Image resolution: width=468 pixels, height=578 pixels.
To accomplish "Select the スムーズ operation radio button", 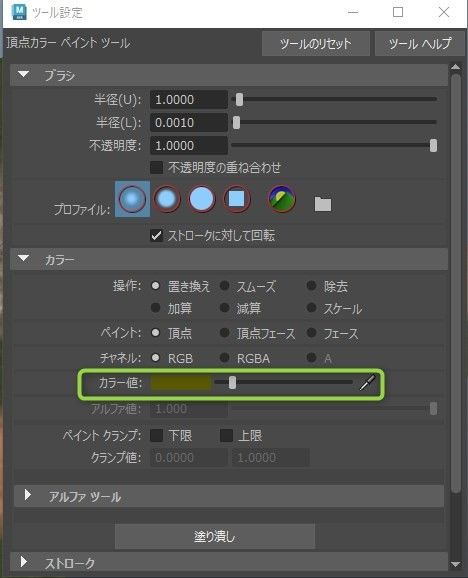I will pos(224,286).
